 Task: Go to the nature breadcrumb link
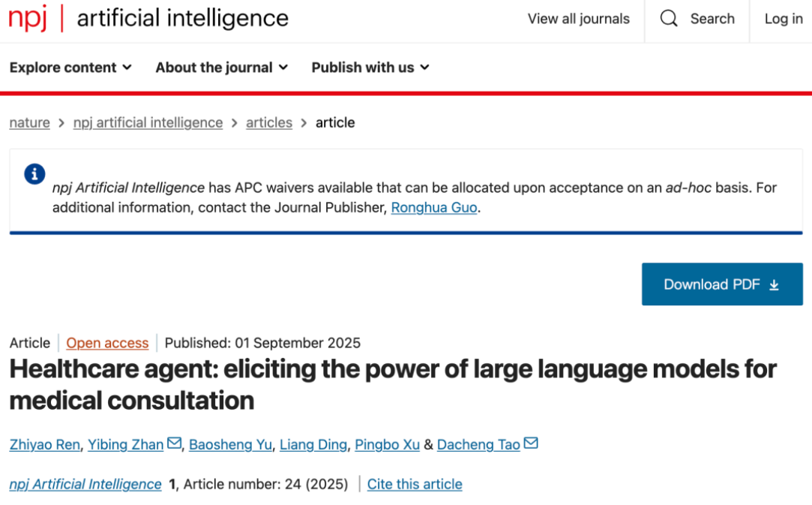29,122
